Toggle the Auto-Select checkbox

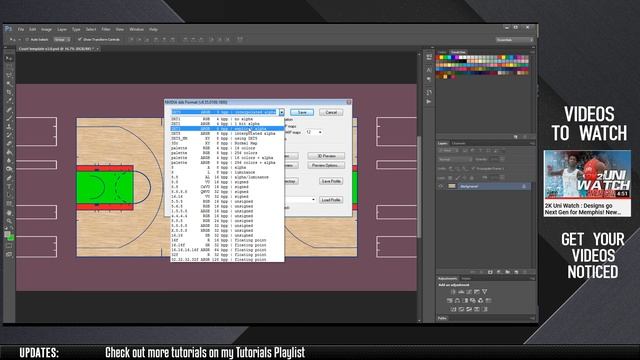coord(27,40)
